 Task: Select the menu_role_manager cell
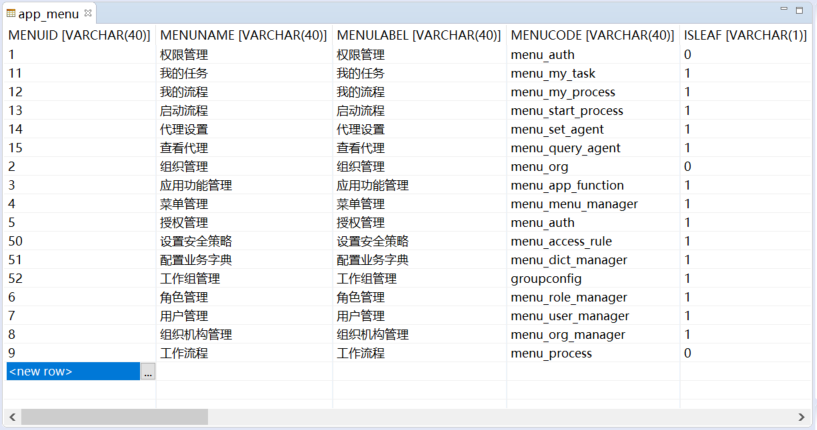pos(568,297)
